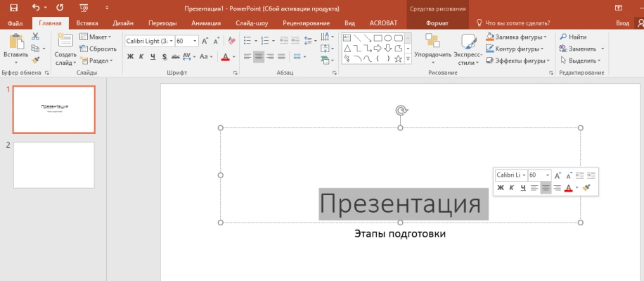Screen dimensions: 644x281
Task: Undo the last action
Action: (x=36, y=8)
